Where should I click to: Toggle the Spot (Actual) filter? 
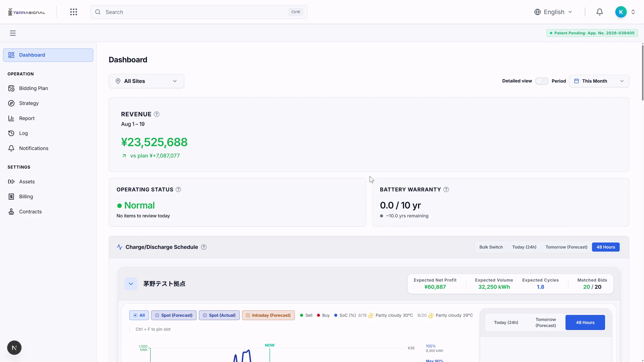coord(219,315)
